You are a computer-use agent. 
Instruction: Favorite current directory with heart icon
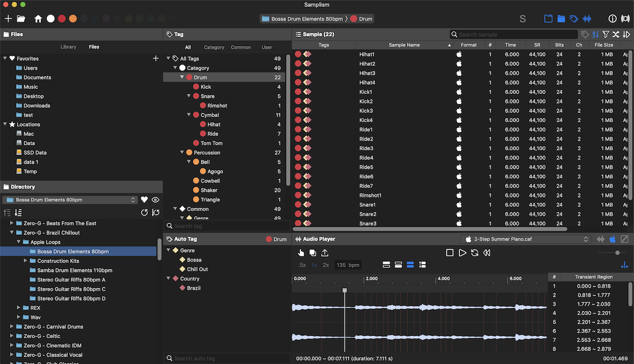click(144, 200)
